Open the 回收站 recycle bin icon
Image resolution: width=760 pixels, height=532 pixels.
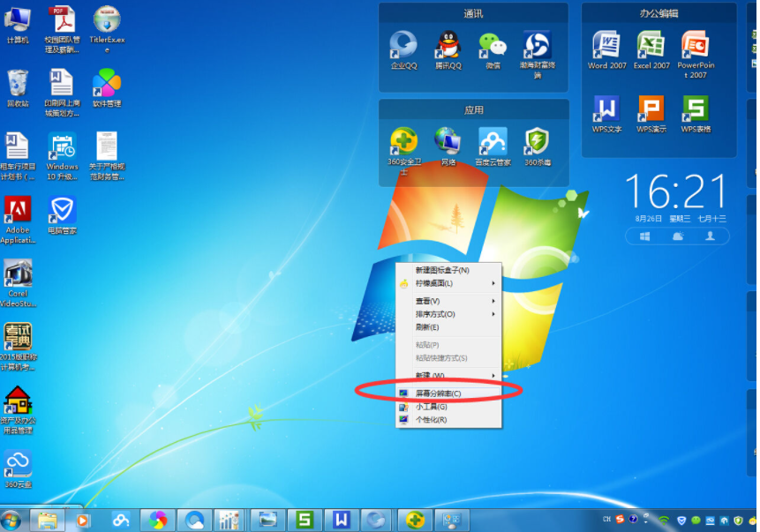point(18,88)
